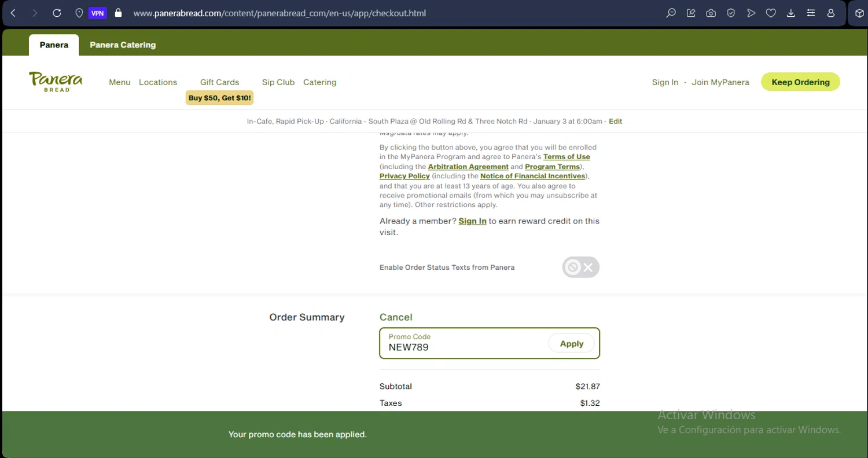Click the browser forward arrow
Viewport: 868px width, 458px height.
[35, 13]
